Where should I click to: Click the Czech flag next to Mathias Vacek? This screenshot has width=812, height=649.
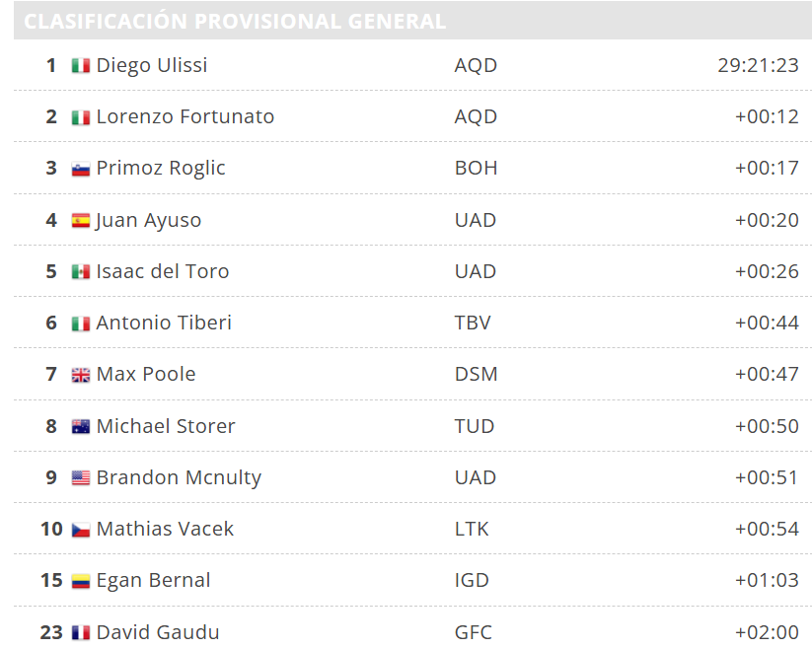click(81, 530)
